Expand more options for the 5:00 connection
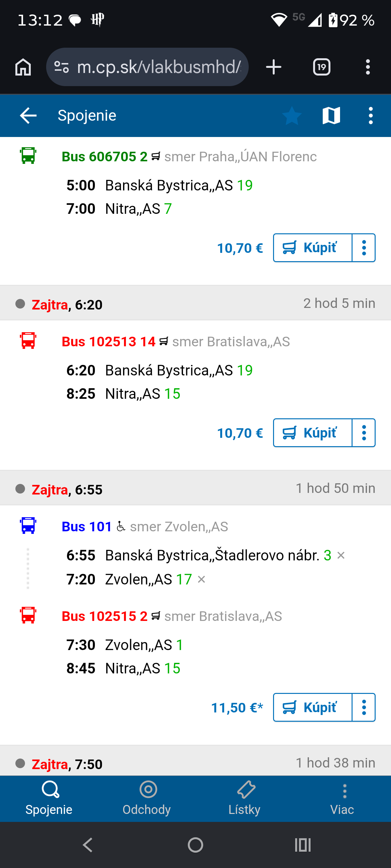This screenshot has width=391, height=868. [364, 248]
